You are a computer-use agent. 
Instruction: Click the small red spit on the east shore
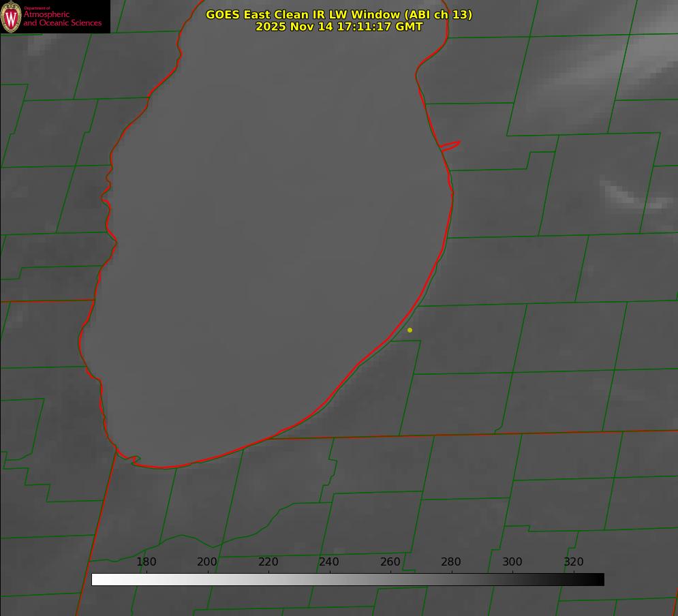click(x=451, y=144)
